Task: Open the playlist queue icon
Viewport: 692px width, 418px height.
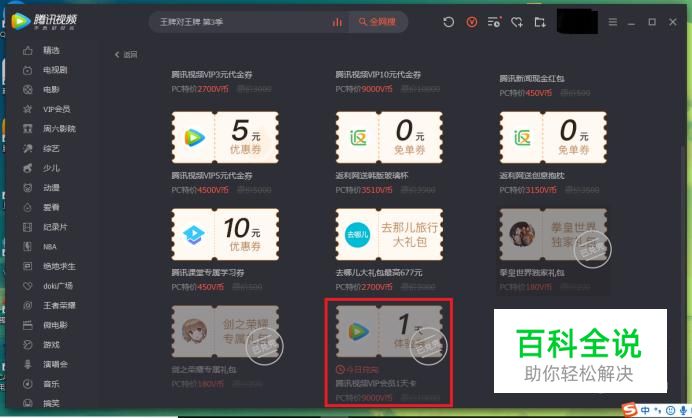Action: point(494,22)
